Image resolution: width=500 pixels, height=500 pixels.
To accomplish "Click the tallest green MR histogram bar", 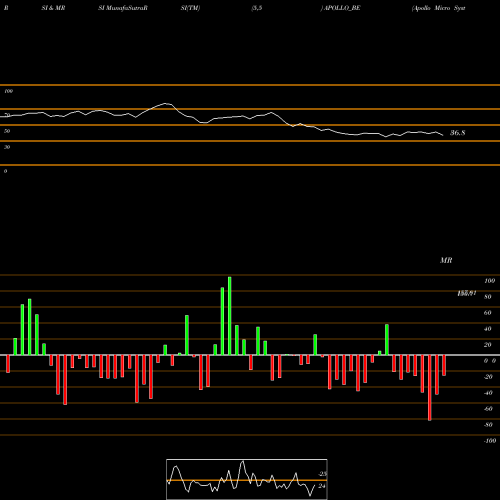I will (x=230, y=316).
